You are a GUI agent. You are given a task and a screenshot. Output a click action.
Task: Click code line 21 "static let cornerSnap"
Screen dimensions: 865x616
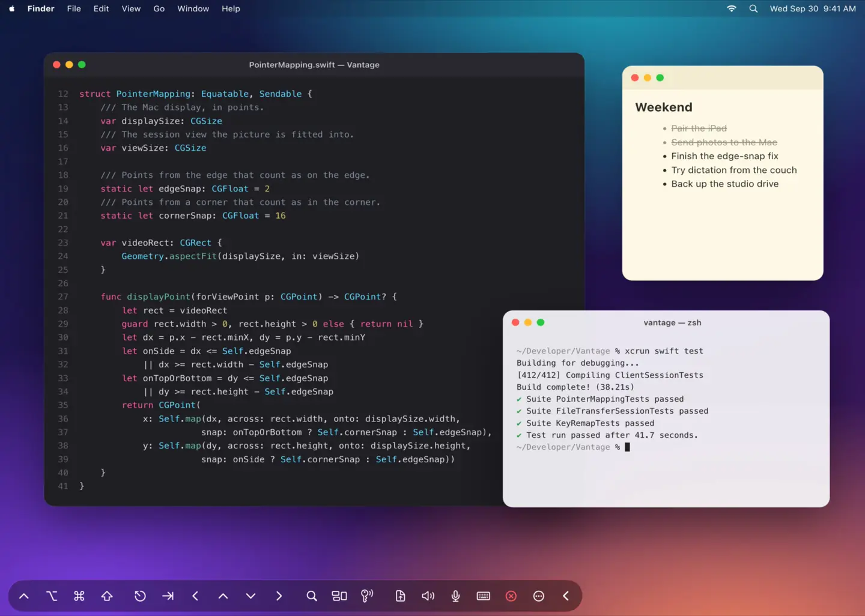tap(193, 216)
